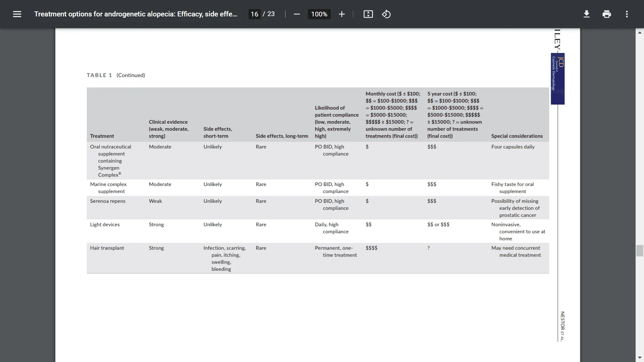Download the PDF file

coord(586,14)
